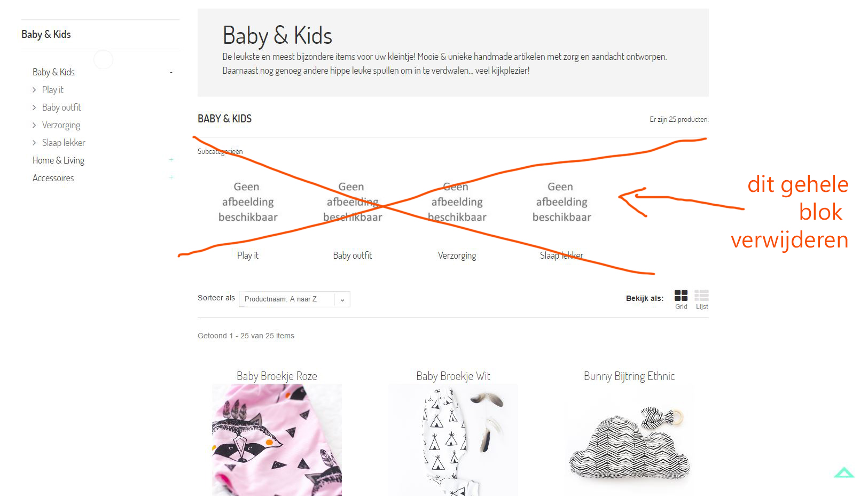Click the Baby outfit subcategory label
868x496 pixels.
353,255
